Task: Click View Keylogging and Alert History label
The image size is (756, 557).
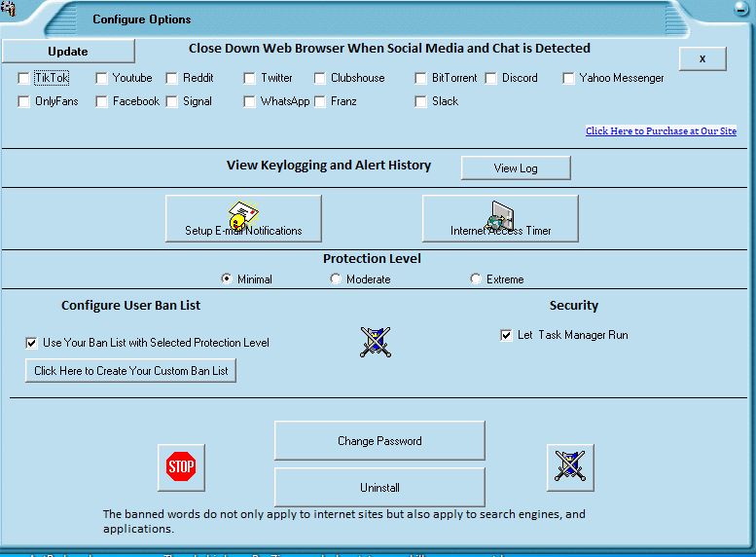Action: 329,166
